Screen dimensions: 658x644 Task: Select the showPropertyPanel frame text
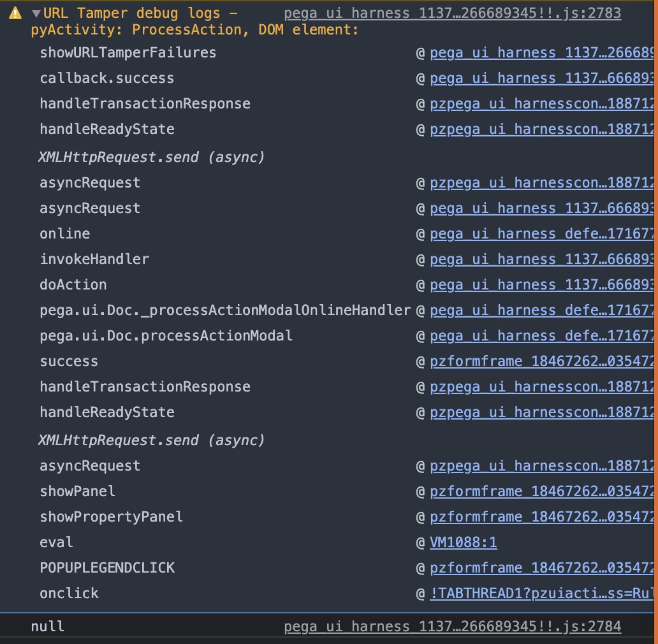[111, 517]
